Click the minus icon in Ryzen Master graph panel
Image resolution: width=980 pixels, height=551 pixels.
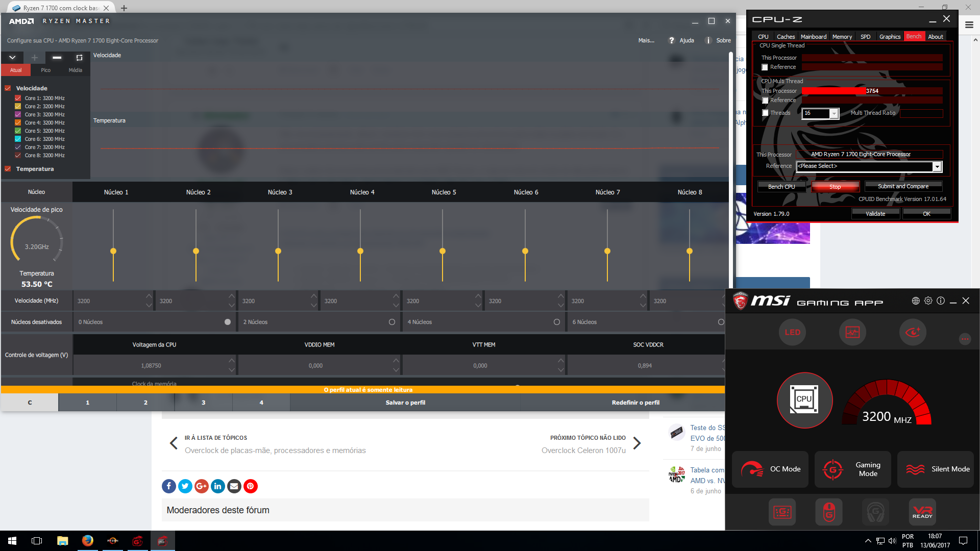tap(57, 58)
